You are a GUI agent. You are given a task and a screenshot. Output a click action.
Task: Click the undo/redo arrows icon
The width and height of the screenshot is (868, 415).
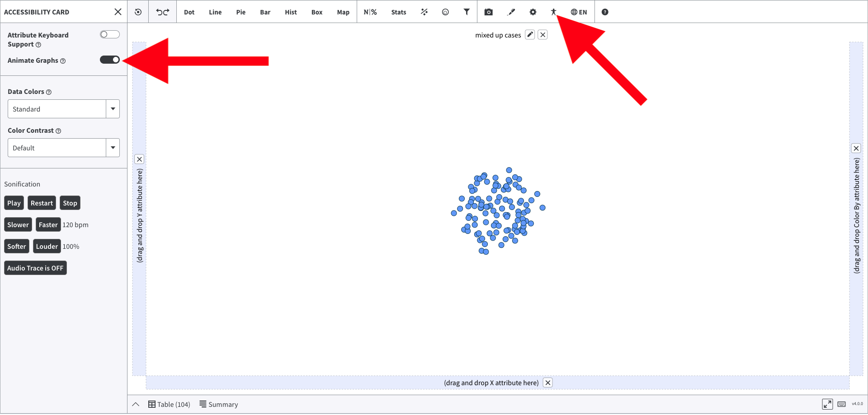click(163, 12)
